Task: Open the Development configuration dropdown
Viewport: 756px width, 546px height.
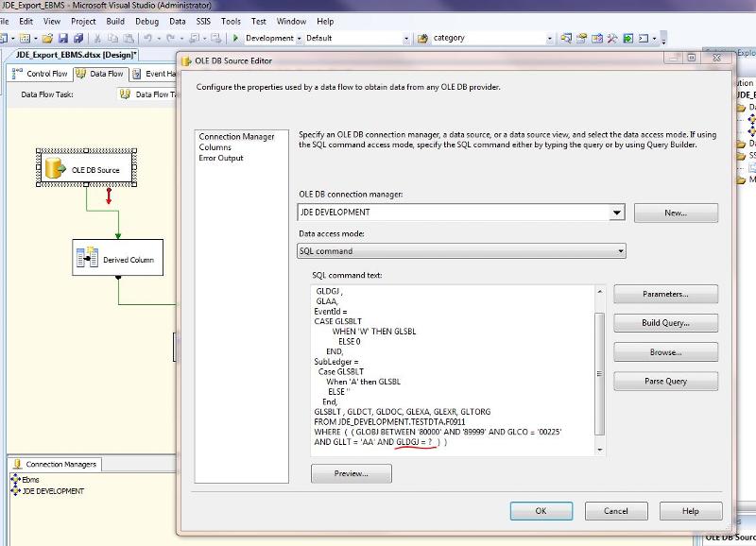Action: [299, 38]
